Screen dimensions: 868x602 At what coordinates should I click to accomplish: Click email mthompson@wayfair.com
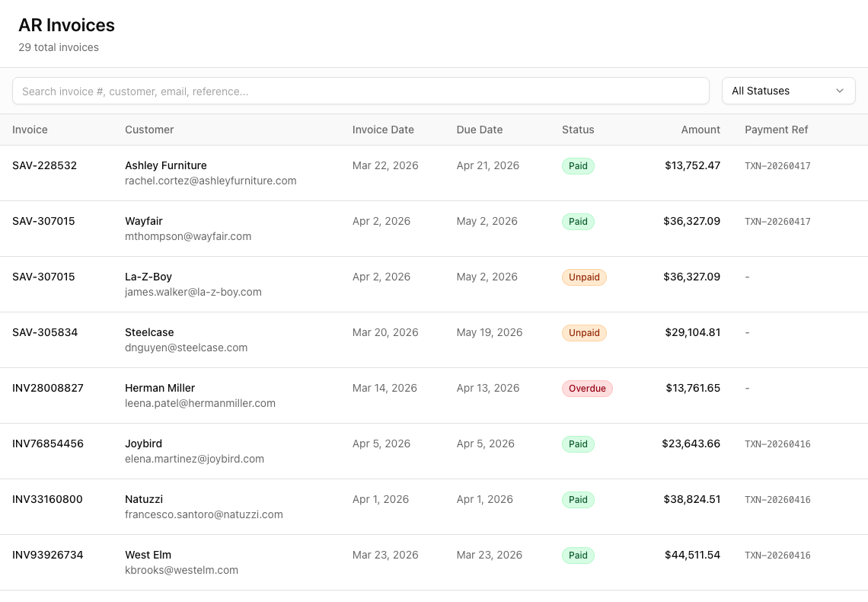point(187,236)
